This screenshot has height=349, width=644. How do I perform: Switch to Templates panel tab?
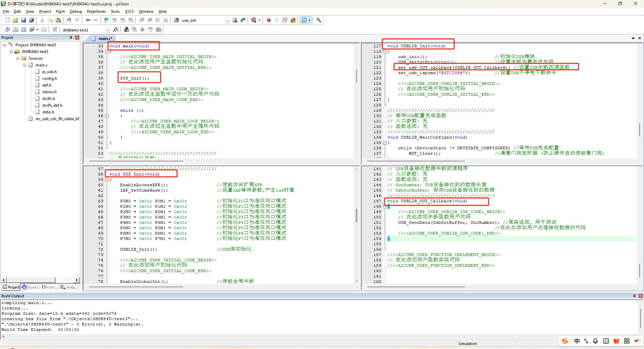tap(69, 287)
